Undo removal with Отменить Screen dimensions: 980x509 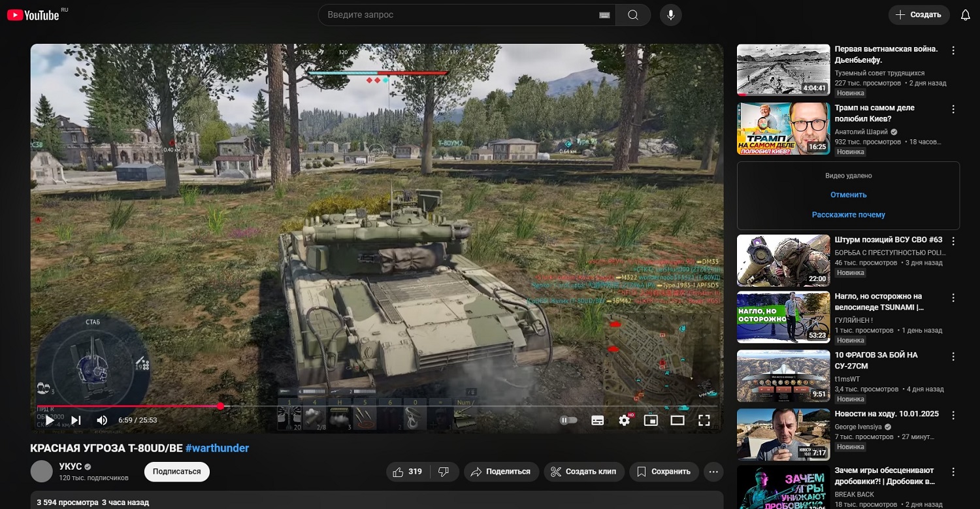tap(849, 195)
